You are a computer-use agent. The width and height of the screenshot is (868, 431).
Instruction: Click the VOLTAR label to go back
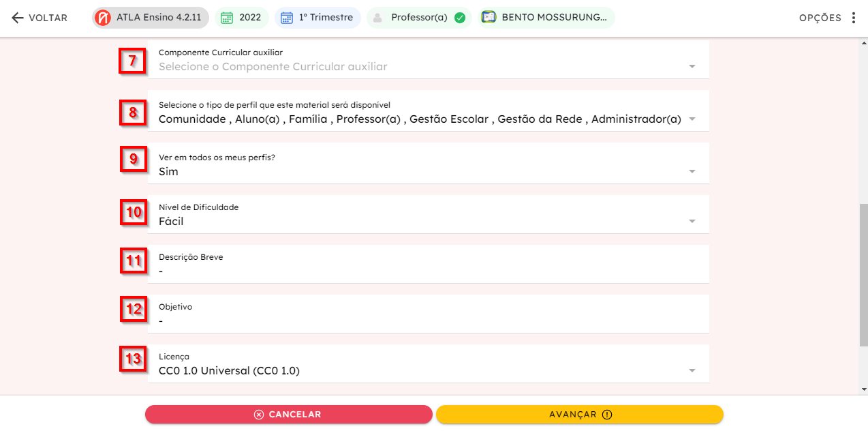coord(48,18)
